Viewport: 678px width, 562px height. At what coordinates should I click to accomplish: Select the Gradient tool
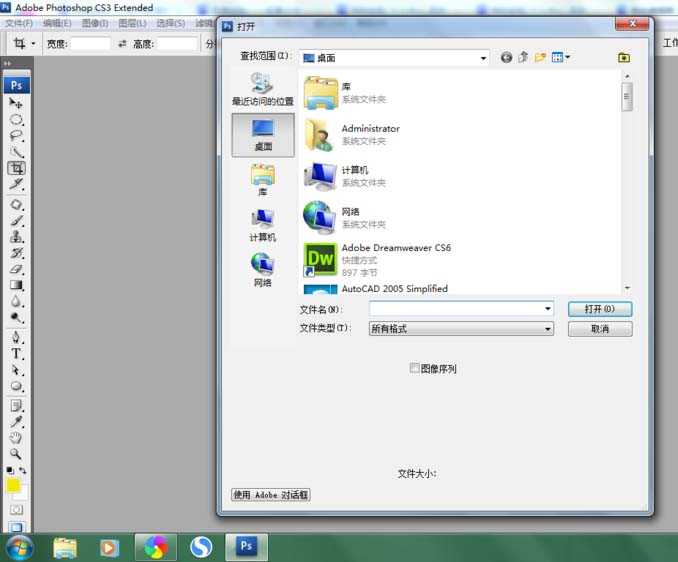(x=16, y=285)
